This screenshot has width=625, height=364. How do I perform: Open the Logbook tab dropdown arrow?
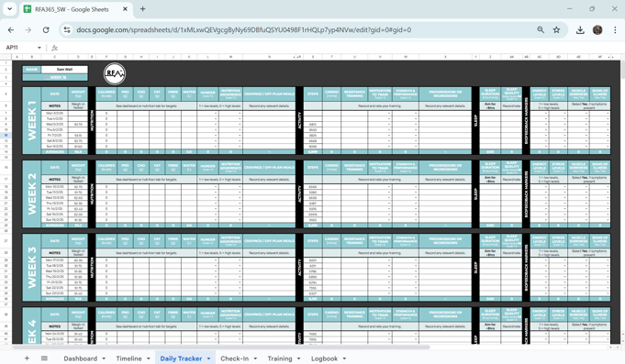(x=344, y=358)
